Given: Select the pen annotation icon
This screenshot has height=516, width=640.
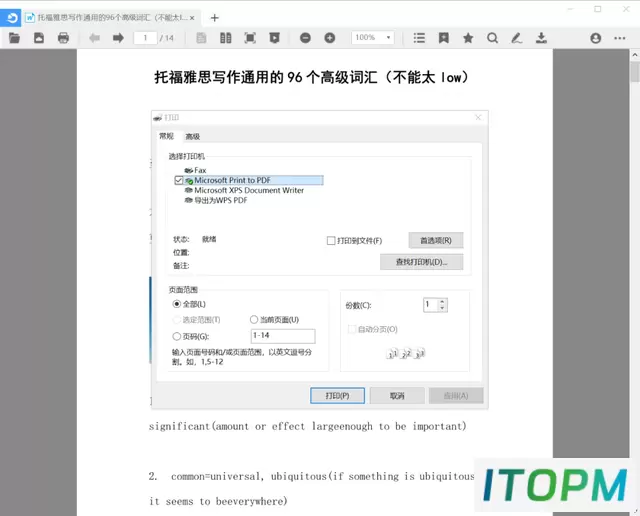Looking at the screenshot, I should click(517, 38).
